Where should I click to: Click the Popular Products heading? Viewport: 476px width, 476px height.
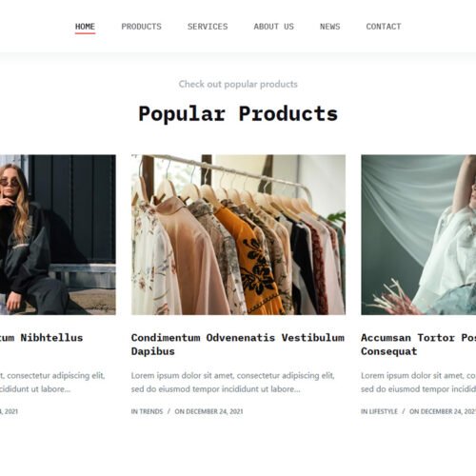[238, 113]
